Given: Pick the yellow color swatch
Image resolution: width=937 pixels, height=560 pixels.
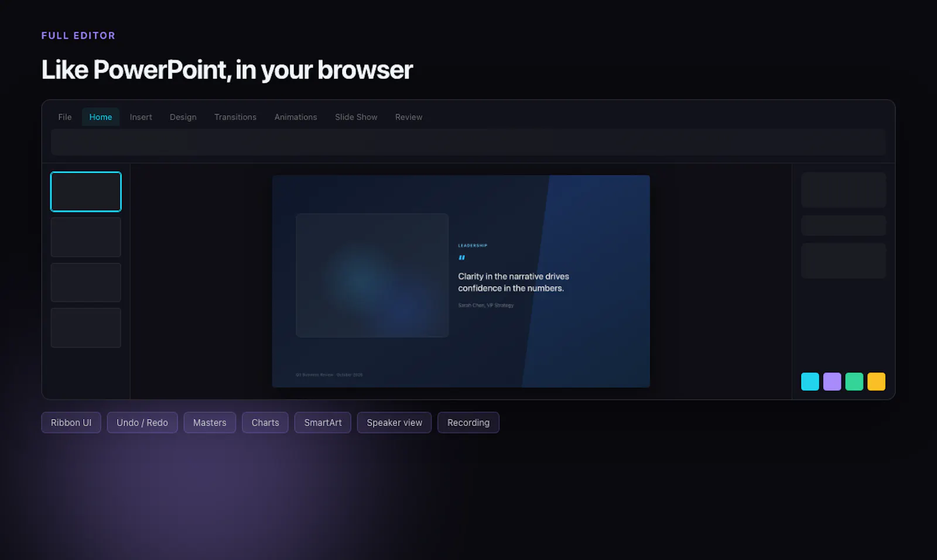Looking at the screenshot, I should (x=876, y=382).
